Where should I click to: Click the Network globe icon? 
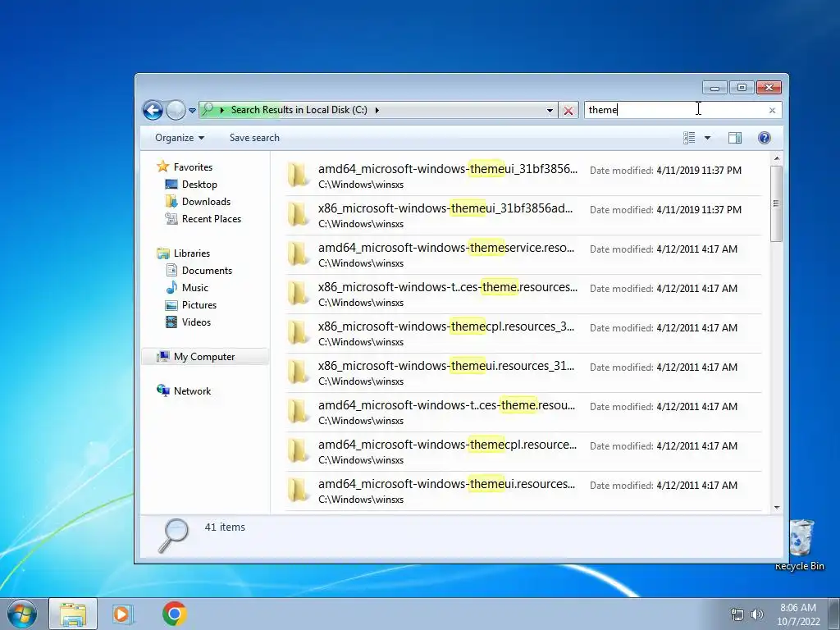pyautogui.click(x=163, y=390)
